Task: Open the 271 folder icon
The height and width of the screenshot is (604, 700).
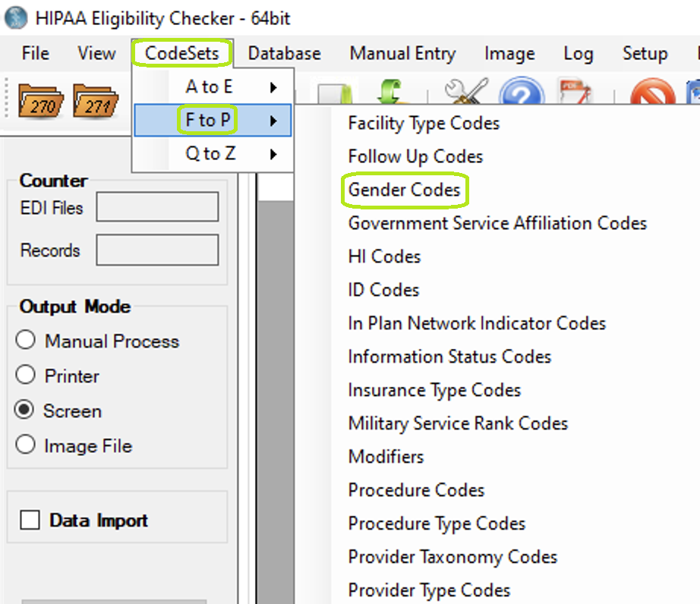Action: coord(96,101)
